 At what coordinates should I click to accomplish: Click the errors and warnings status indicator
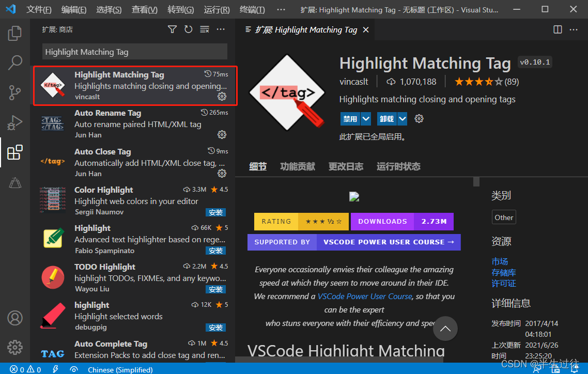coord(25,369)
